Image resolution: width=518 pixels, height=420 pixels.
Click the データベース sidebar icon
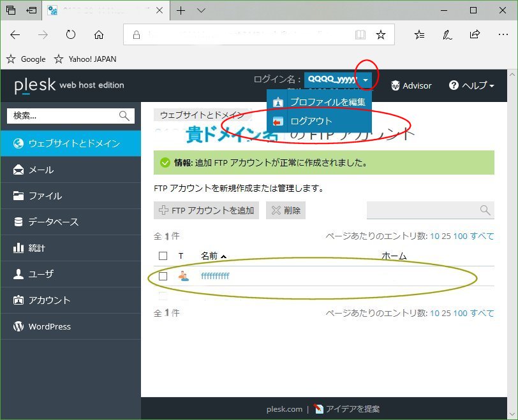click(x=19, y=222)
